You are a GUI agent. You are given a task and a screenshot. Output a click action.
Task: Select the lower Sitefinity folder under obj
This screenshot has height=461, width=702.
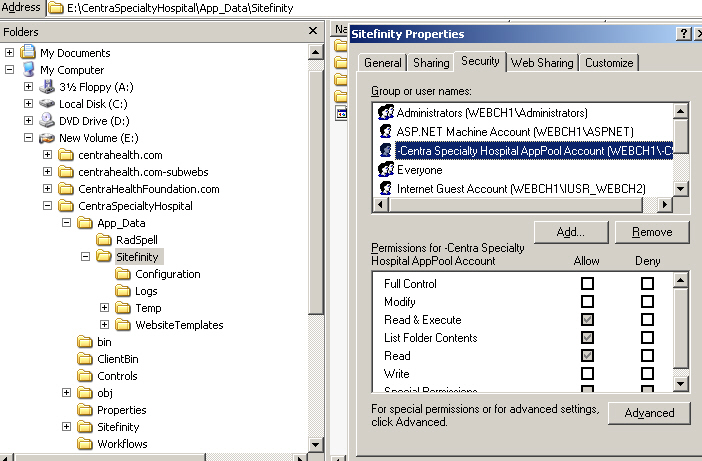[x=118, y=427]
